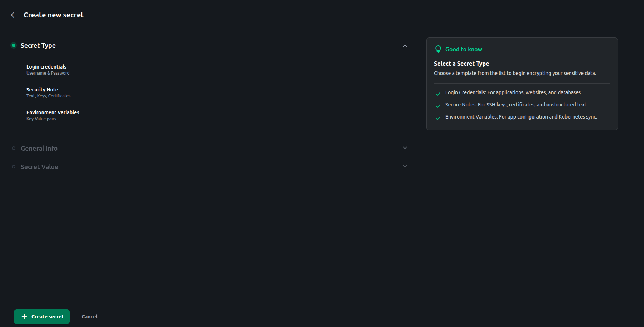
Task: Open the General Info step heading
Action: click(39, 148)
